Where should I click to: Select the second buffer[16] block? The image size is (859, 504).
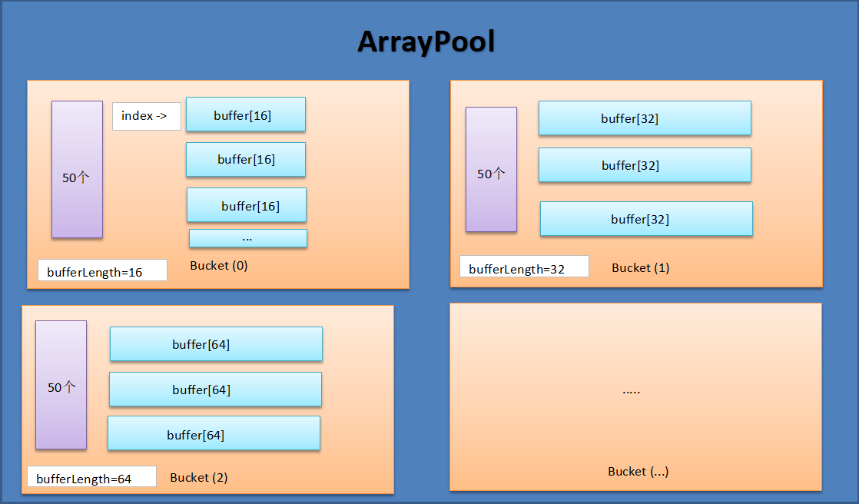(245, 159)
